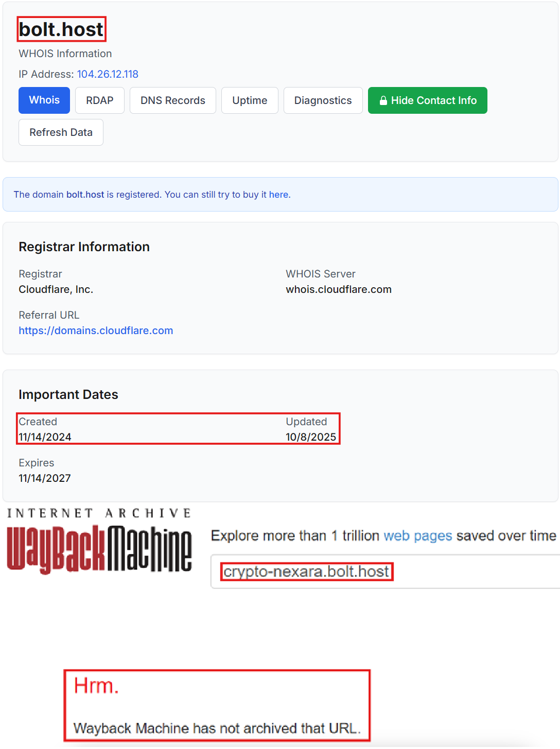
Task: Open the 'web pages' Wayback link
Action: (417, 535)
